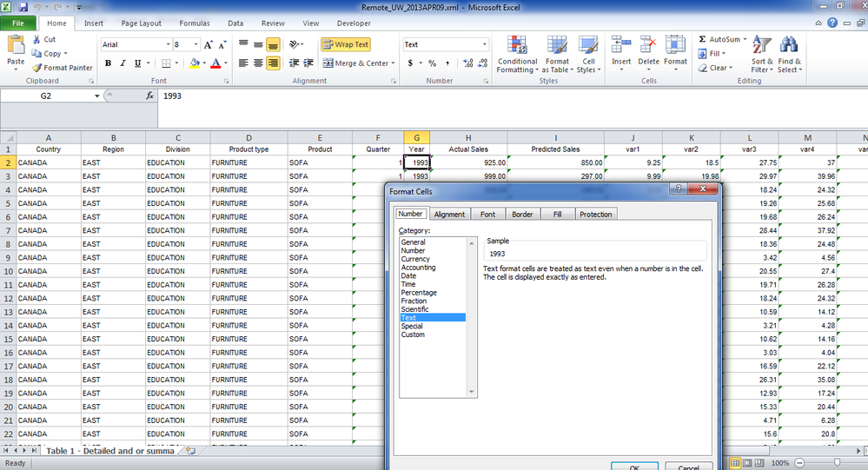The image size is (868, 470).
Task: Toggle Bold formatting
Action: tap(109, 63)
